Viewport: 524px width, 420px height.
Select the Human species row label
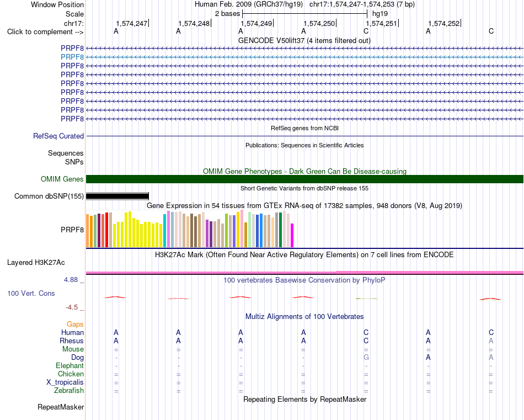72,332
